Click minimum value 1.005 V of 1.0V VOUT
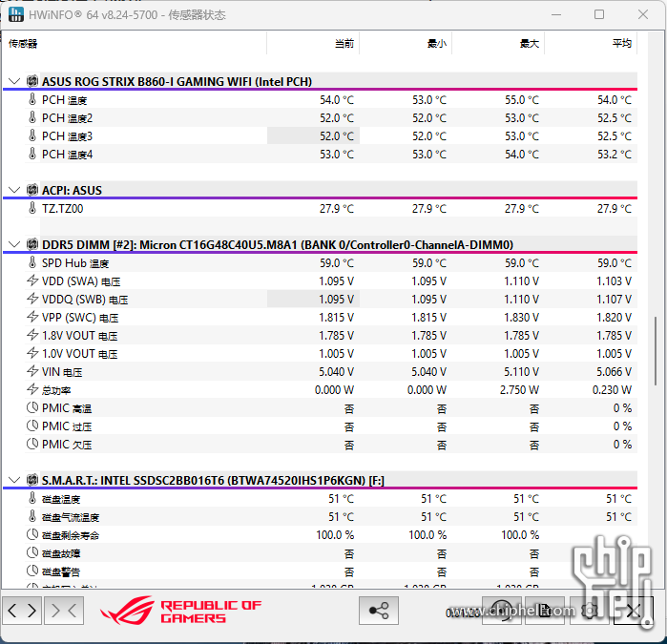This screenshot has width=667, height=644. 428,353
